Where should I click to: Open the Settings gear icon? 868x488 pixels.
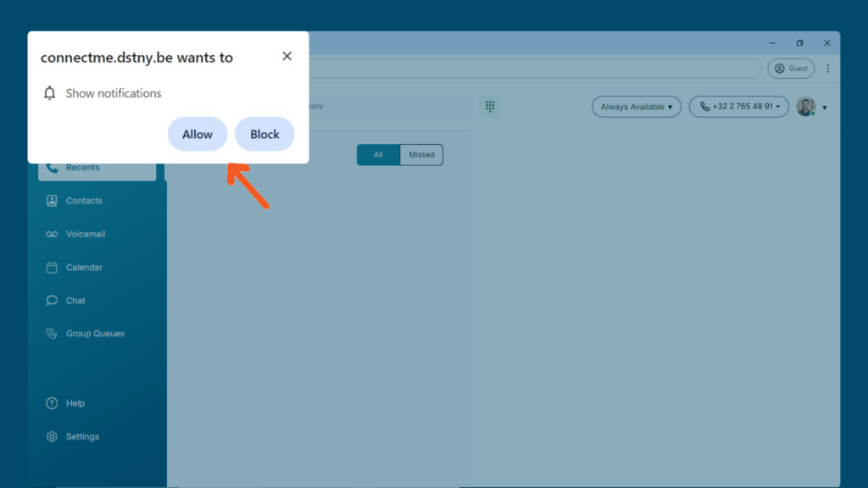pos(52,436)
